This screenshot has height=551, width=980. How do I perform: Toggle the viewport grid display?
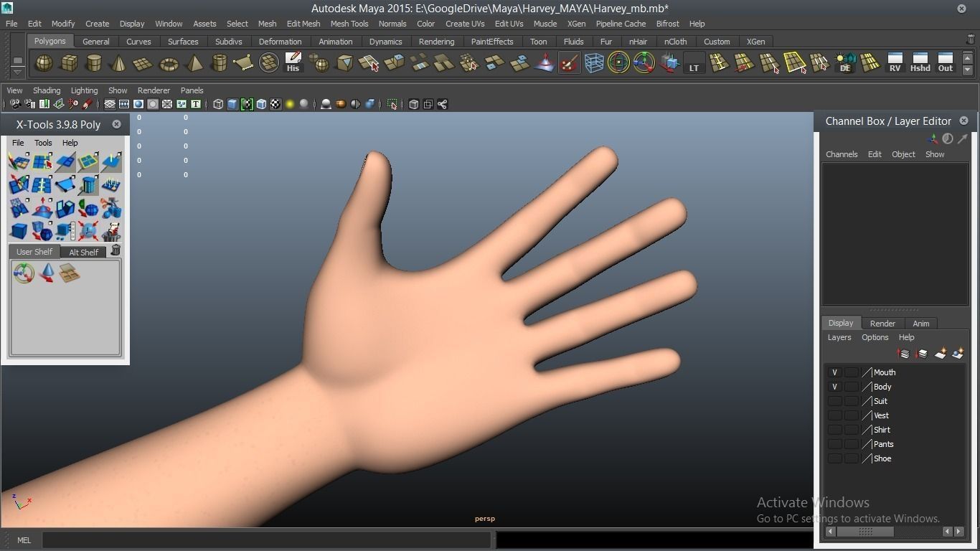coord(110,104)
